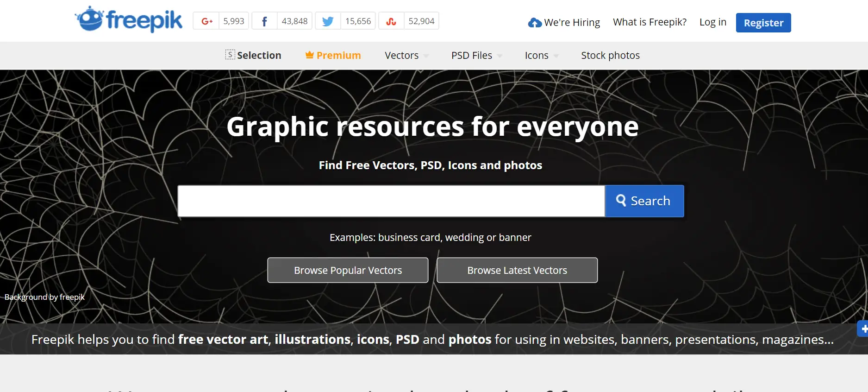868x392 pixels.
Task: Click the Google Plus share icon
Action: (x=206, y=21)
